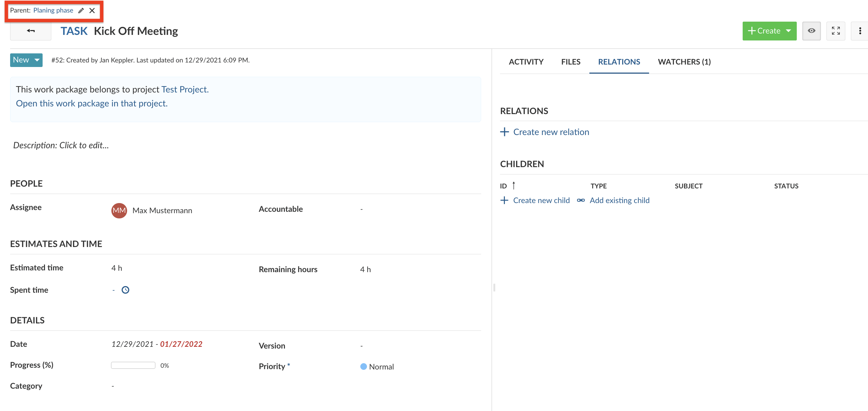This screenshot has height=411, width=868.
Task: Click the progress percentage bar
Action: click(133, 365)
